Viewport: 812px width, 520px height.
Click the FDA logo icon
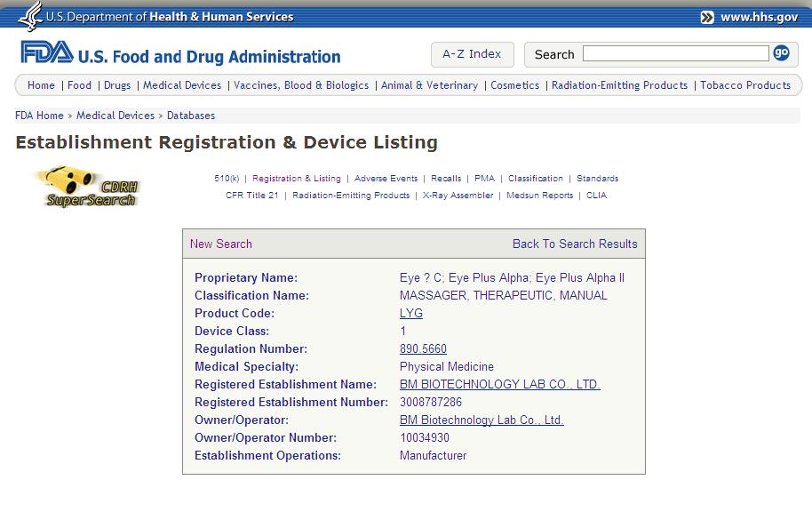pos(47,52)
